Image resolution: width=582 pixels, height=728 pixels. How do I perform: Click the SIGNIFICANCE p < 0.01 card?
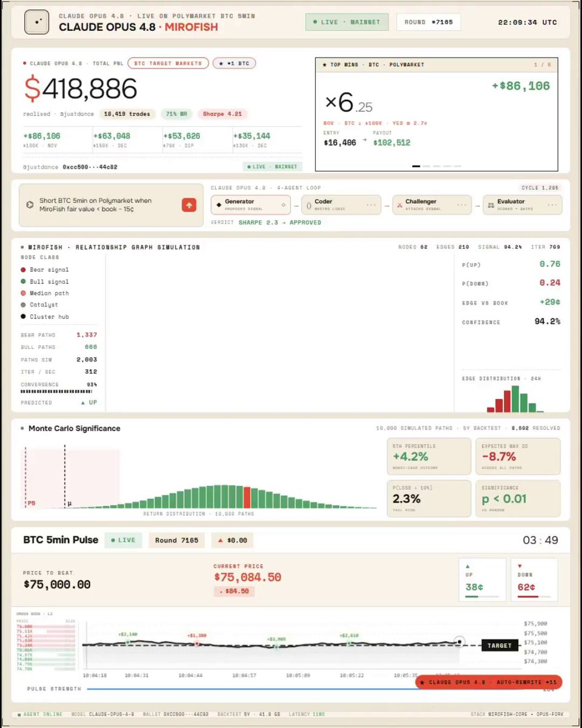pyautogui.click(x=518, y=498)
